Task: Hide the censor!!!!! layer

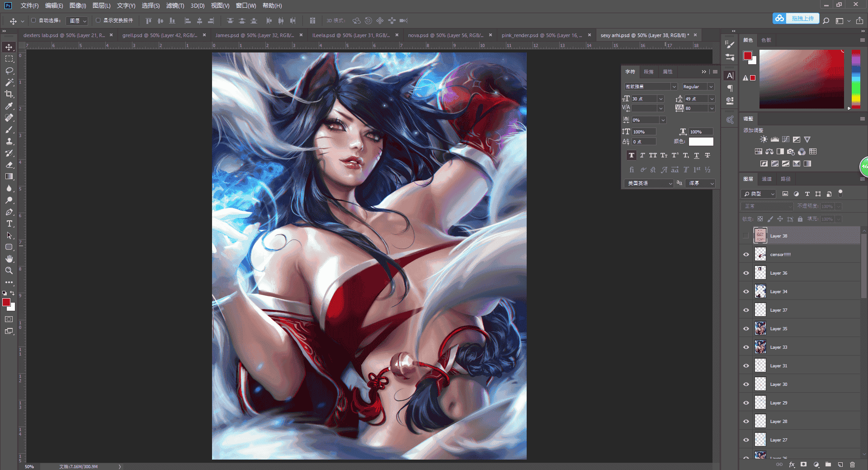Action: point(746,254)
